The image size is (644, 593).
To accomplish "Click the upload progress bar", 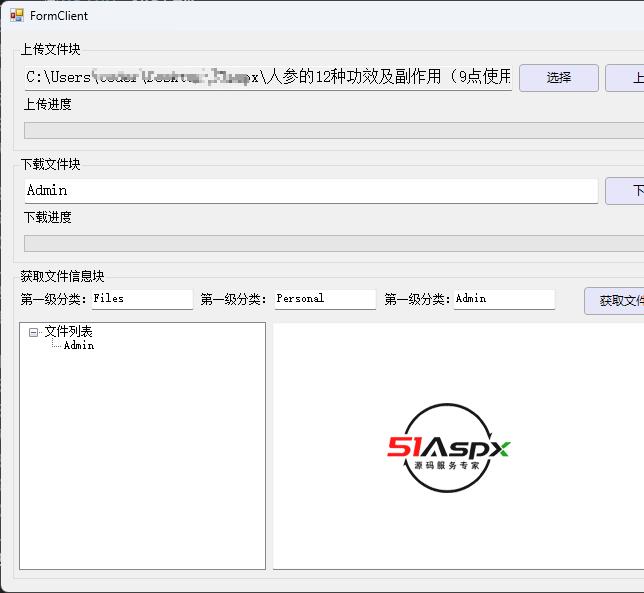I will click(x=334, y=131).
